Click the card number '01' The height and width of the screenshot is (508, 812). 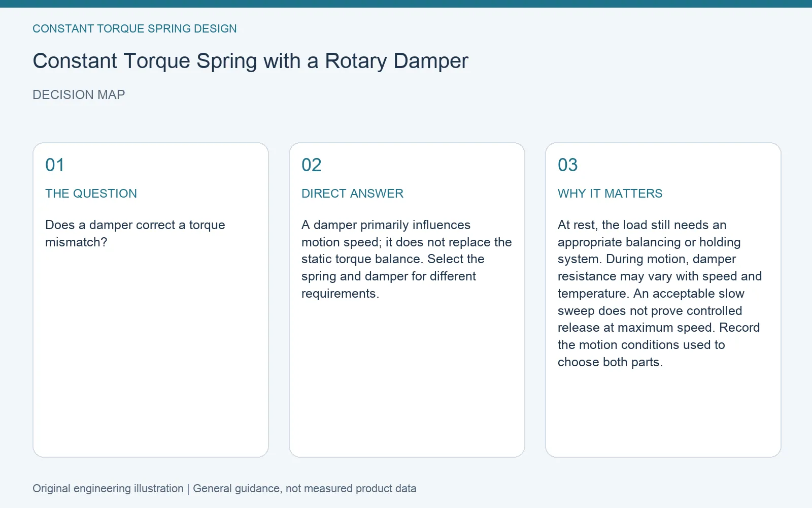click(x=55, y=165)
